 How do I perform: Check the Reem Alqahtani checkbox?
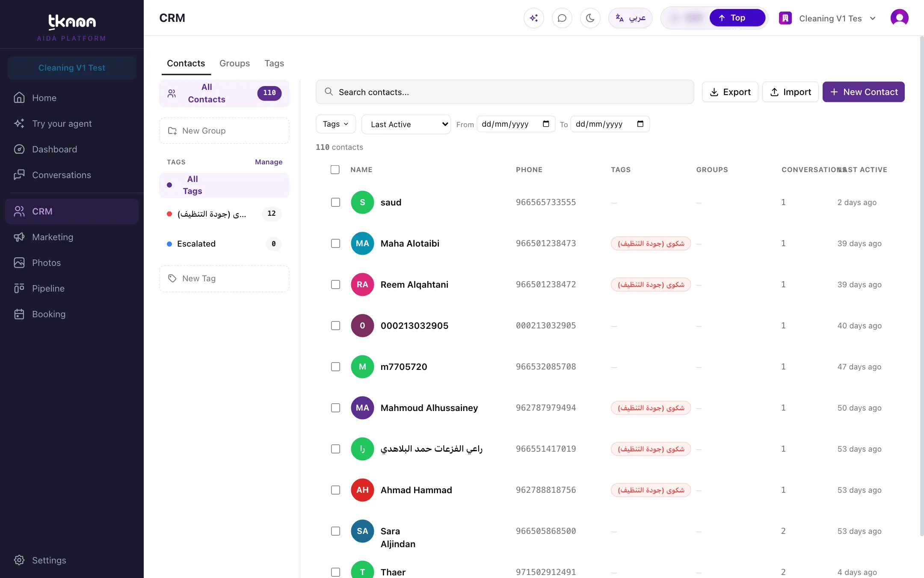335,284
